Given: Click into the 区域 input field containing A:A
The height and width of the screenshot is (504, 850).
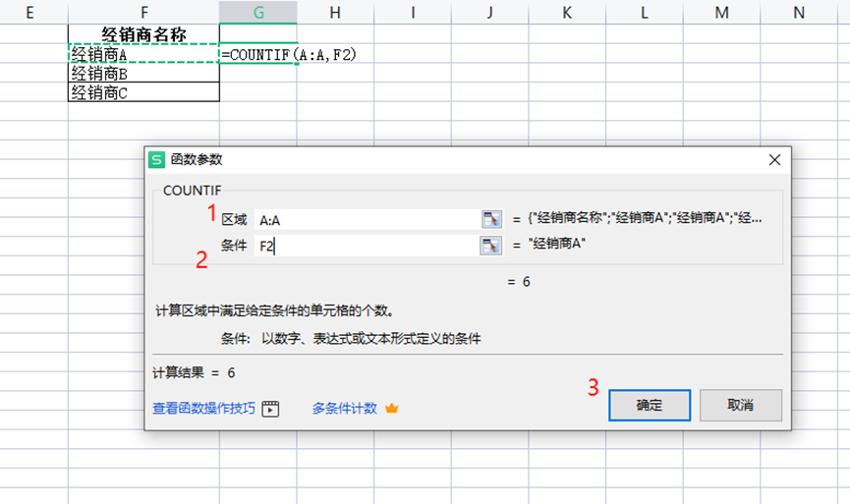Looking at the screenshot, I should (367, 220).
